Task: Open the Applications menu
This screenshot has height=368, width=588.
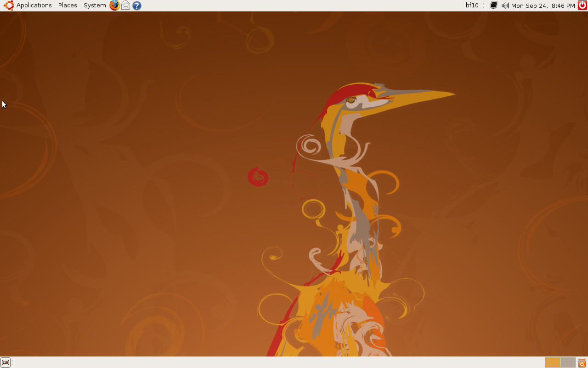Action: (34, 6)
